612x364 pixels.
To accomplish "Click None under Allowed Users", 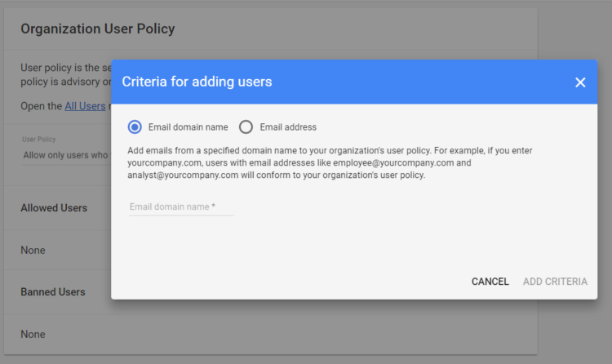I will click(33, 250).
